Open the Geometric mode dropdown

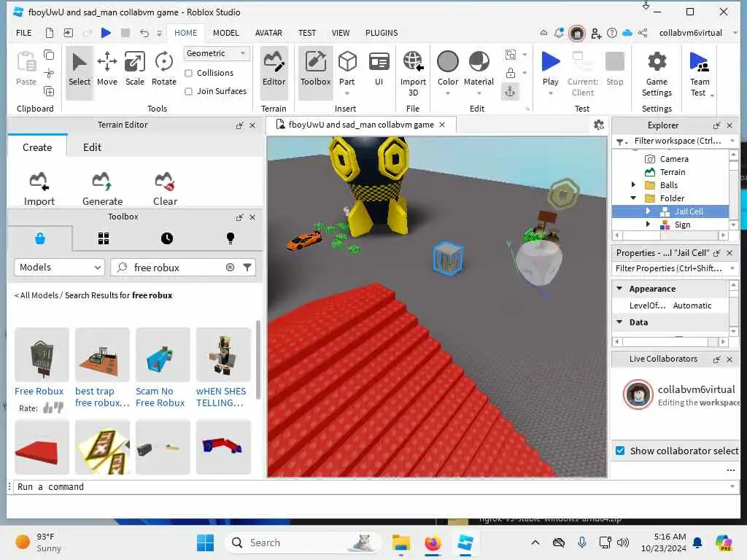pos(216,53)
